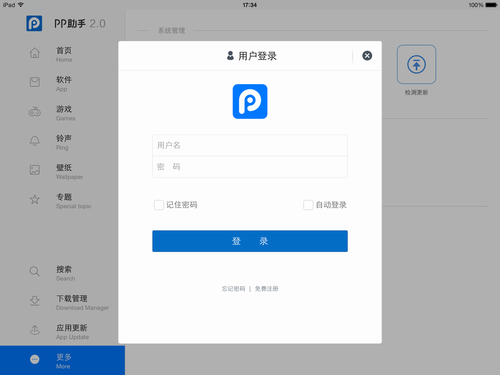Screen dimensions: 500x375
Task: Open the Wallpaper picture icon
Action: tap(35, 170)
